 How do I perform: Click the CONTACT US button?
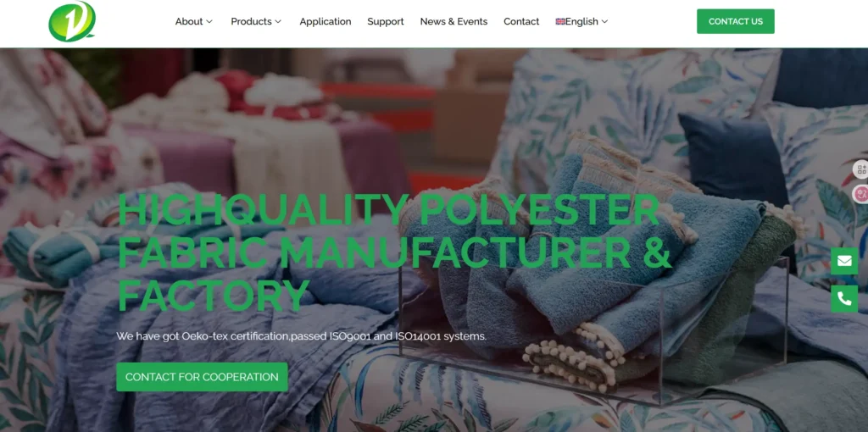pos(736,21)
